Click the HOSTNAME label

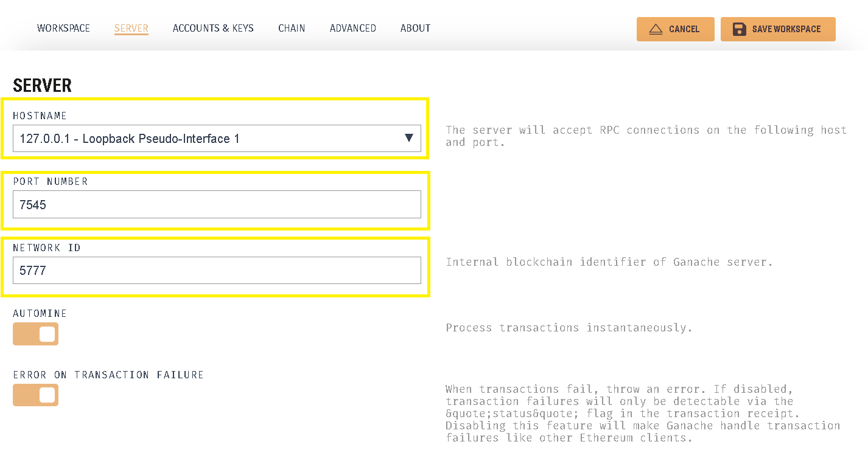(40, 116)
